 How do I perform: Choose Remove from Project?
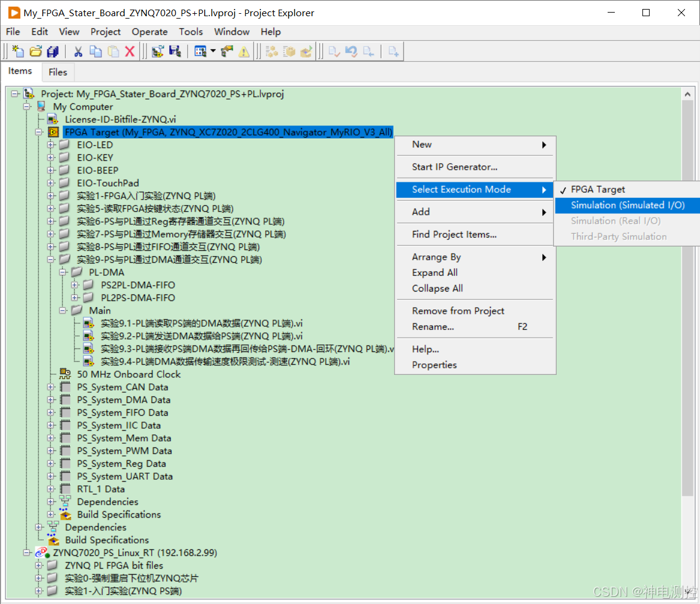[475, 311]
